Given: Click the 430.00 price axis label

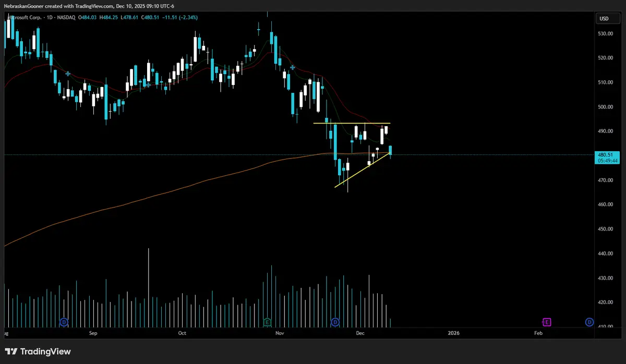Looking at the screenshot, I should (x=606, y=278).
